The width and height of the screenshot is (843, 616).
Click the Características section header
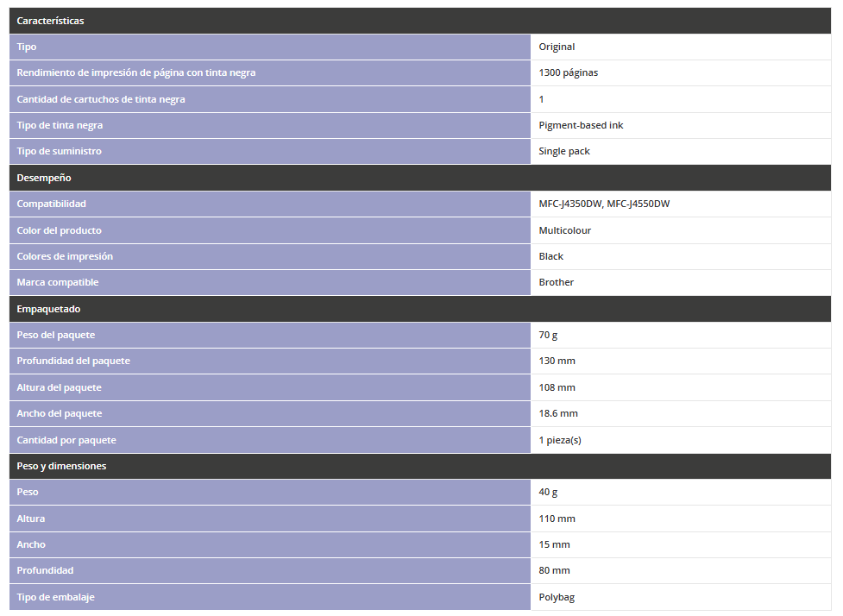click(x=50, y=21)
